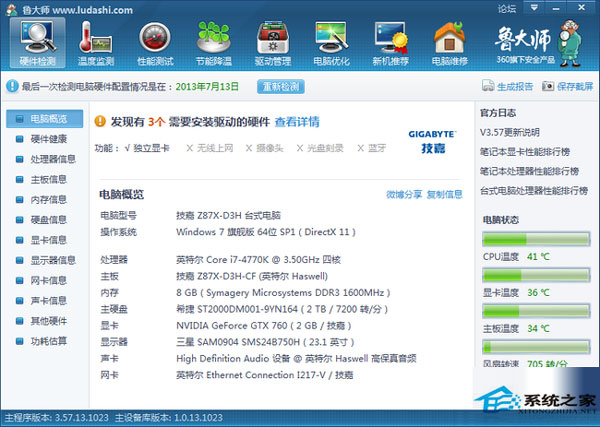This screenshot has width=600, height=427.
Task: Open the 驱动管理 driver management icon
Action: pyautogui.click(x=272, y=43)
